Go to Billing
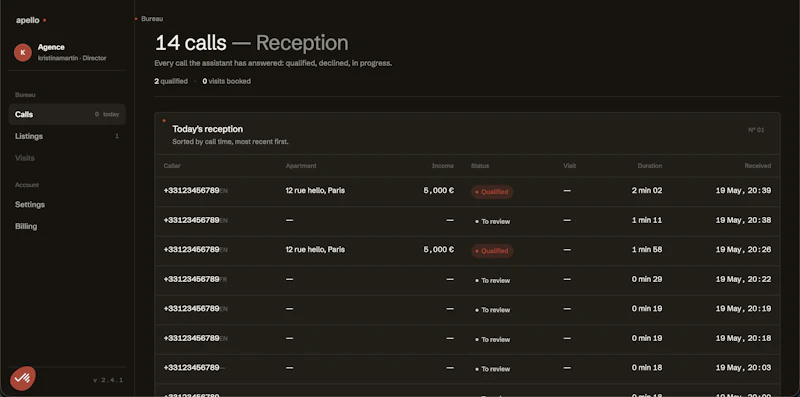Screen dimensions: 800x397 (26, 227)
